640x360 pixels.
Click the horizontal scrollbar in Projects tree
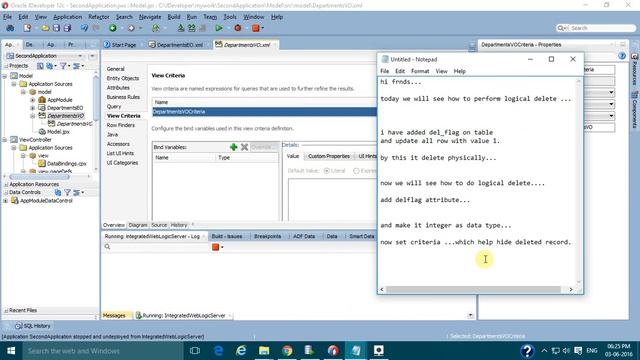(40, 177)
